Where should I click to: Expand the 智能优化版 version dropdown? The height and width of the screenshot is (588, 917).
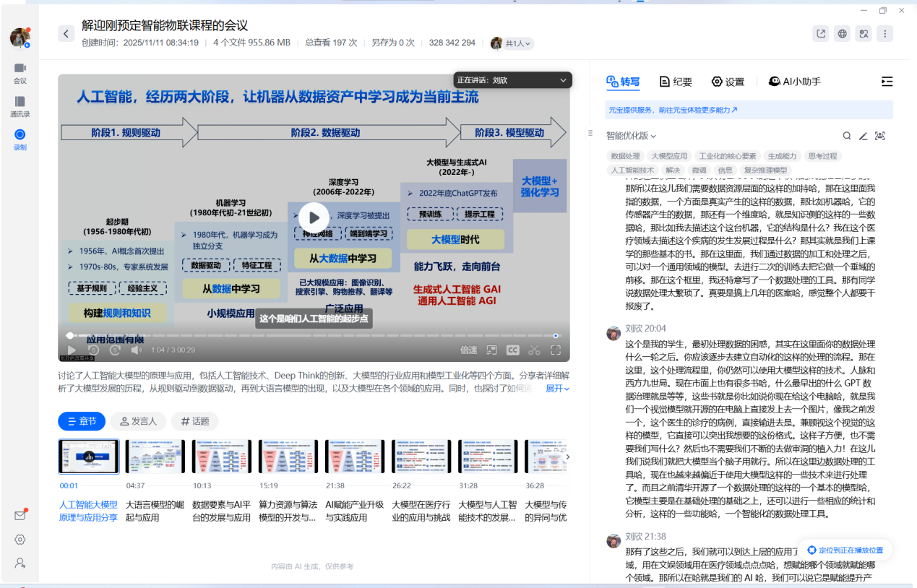tap(631, 136)
